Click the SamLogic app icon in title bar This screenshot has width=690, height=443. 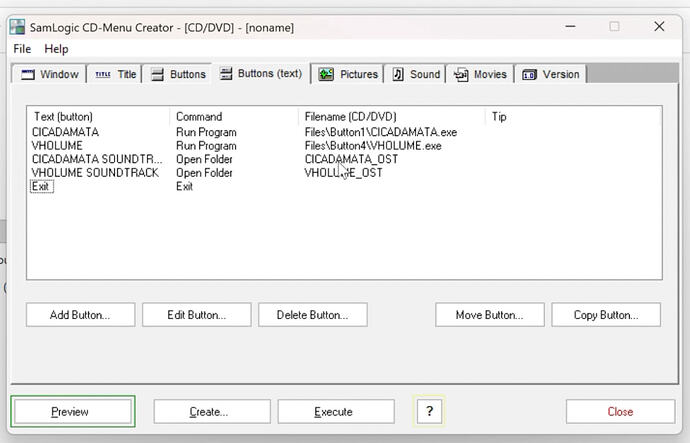tap(17, 27)
